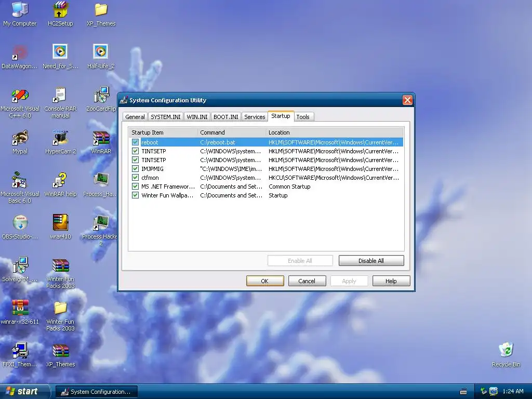532x399 pixels.
Task: Sort by the Startup Item column header
Action: coord(163,132)
